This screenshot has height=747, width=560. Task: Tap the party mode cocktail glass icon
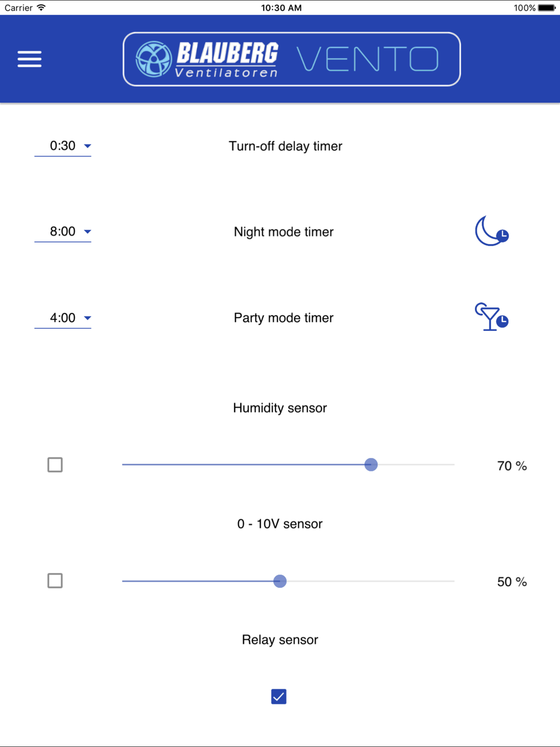click(x=491, y=317)
